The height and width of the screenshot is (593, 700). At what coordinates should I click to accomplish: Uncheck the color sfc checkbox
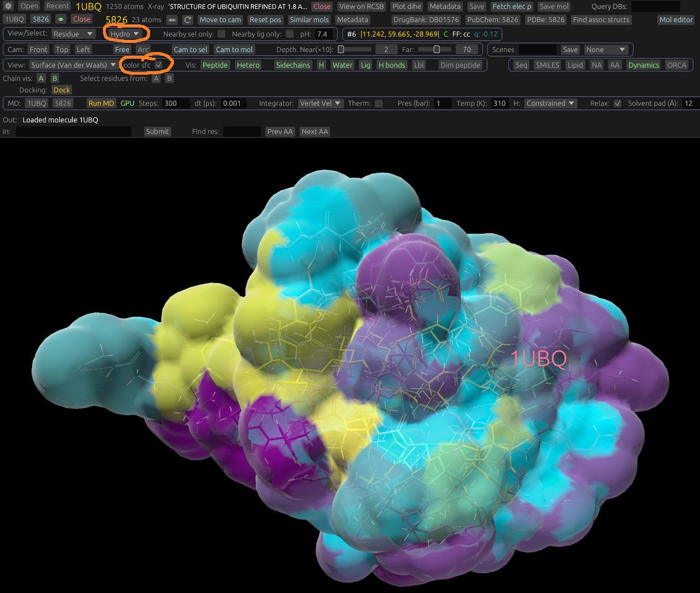[x=158, y=65]
